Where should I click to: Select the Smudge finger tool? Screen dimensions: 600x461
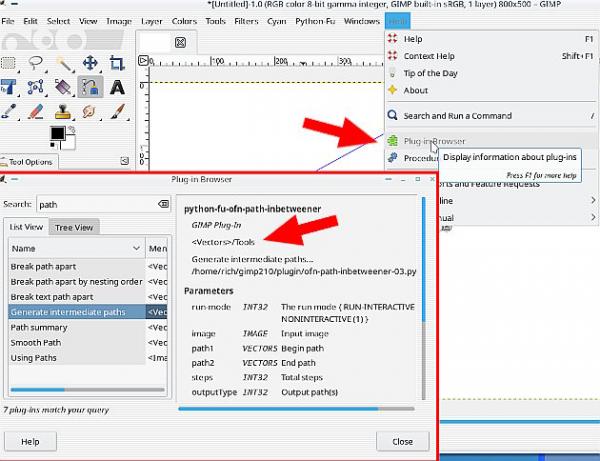click(x=89, y=112)
